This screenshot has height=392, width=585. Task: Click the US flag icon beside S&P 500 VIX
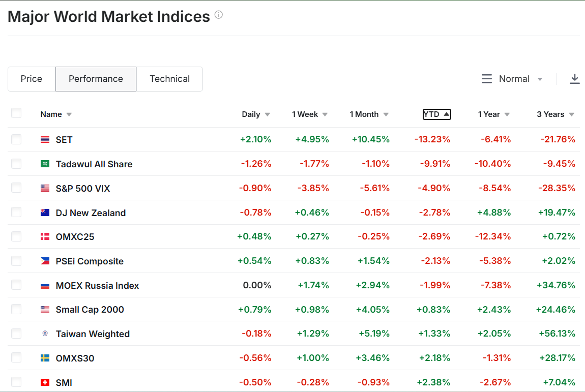click(45, 188)
